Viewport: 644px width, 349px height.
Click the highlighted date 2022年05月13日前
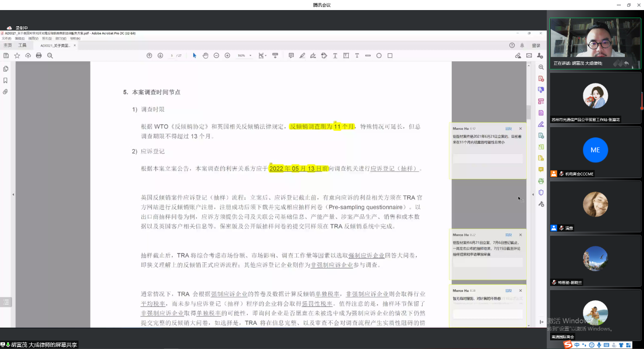pyautogui.click(x=298, y=168)
